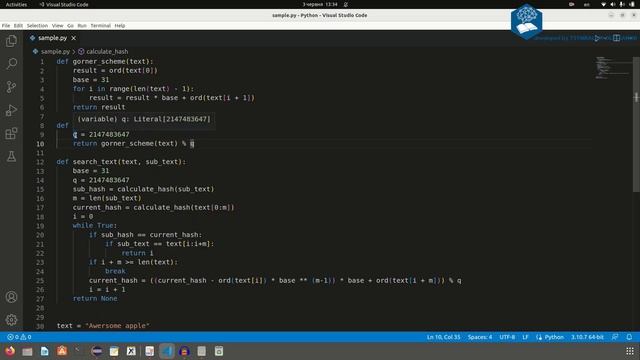Open Activities overview

(16, 4)
